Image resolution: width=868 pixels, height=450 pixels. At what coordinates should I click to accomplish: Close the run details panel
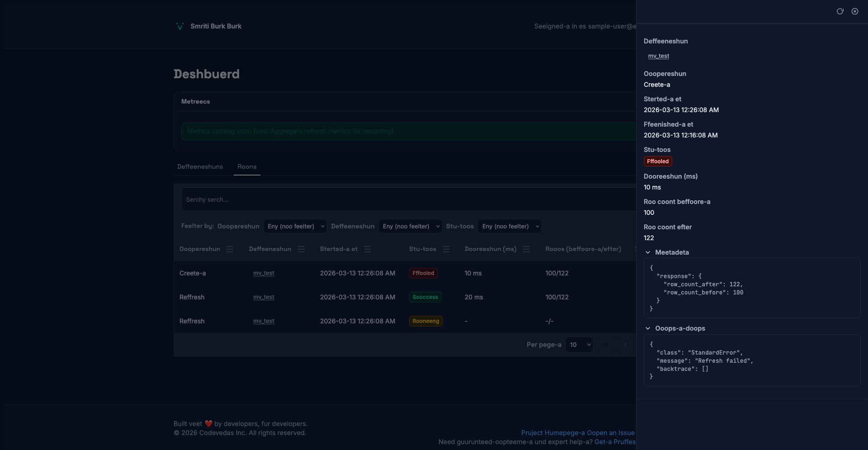[855, 11]
